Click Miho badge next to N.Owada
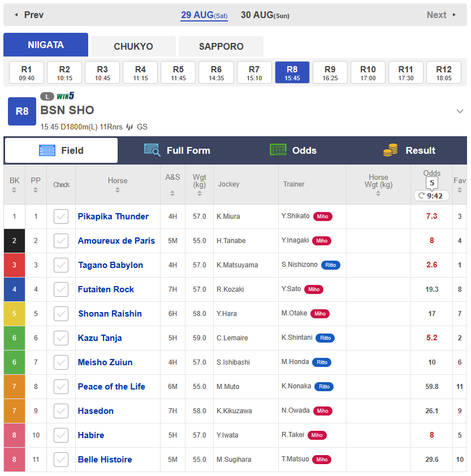471x476 pixels. (x=322, y=411)
